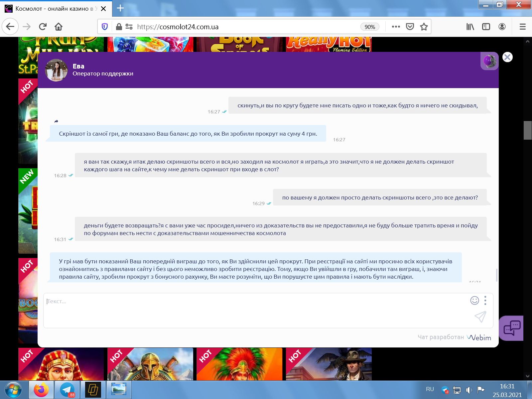The width and height of the screenshot is (532, 399).
Task: Click operator message 'Скріншот із самої гри'
Action: tap(188, 134)
